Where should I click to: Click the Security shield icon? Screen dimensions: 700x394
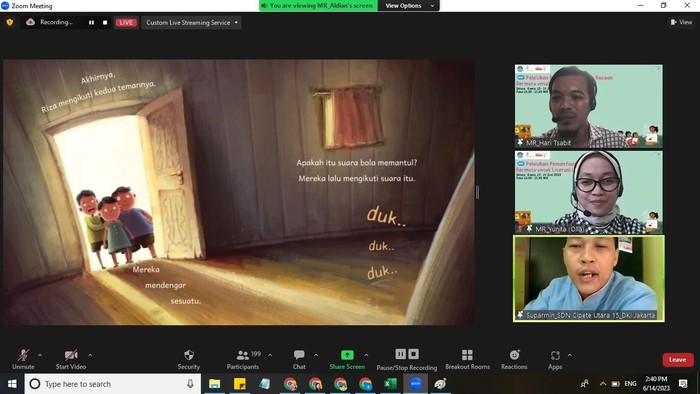(189, 355)
